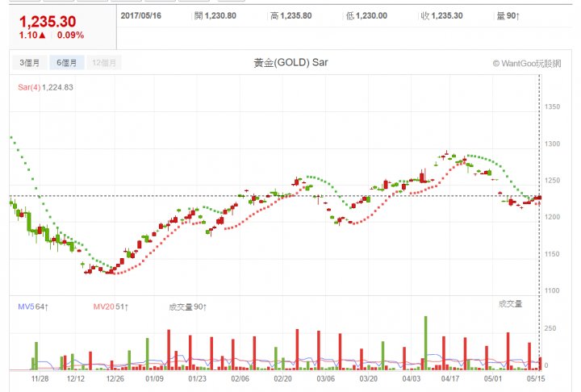The image size is (581, 392).
Task: Click the 04/17 date axis label
Action: click(x=450, y=378)
